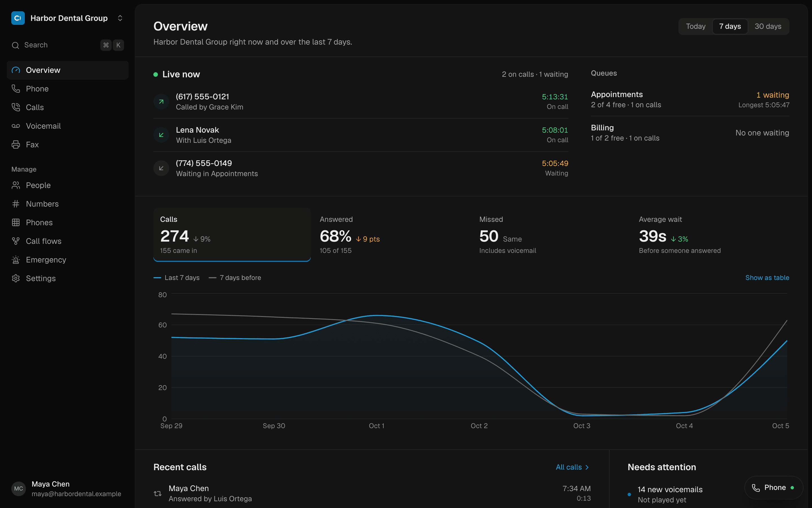Select the 7 days range tab
812x508 pixels.
[x=730, y=26]
